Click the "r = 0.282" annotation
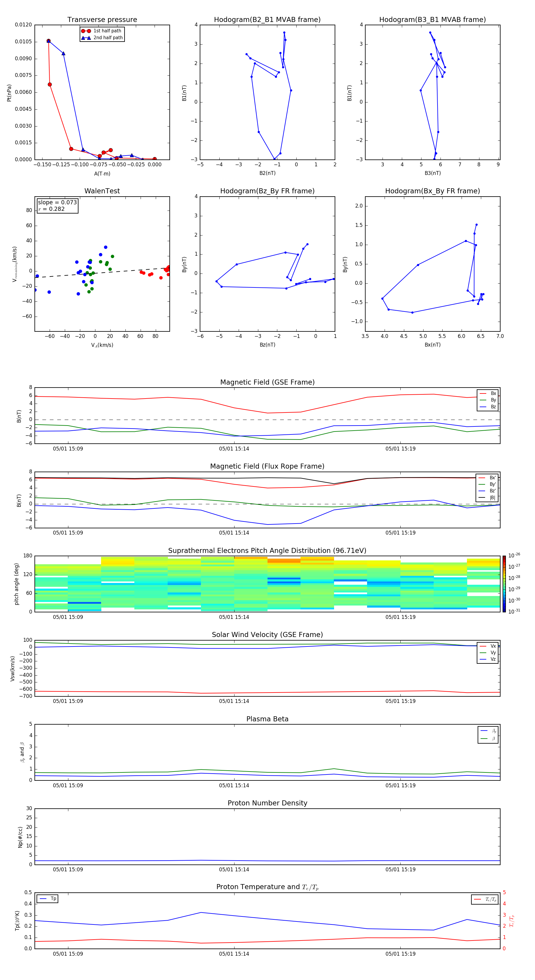535x980 pixels. (51, 209)
